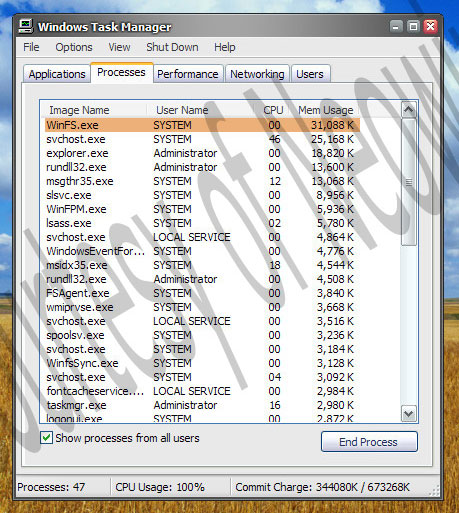459x513 pixels.
Task: Sort by Mem Usage column header
Action: 326,110
